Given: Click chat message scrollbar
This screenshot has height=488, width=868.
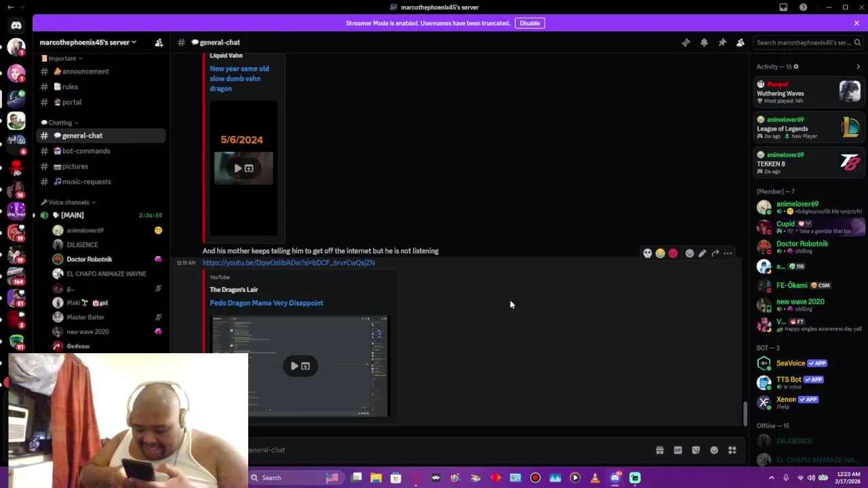Looking at the screenshot, I should tap(745, 413).
